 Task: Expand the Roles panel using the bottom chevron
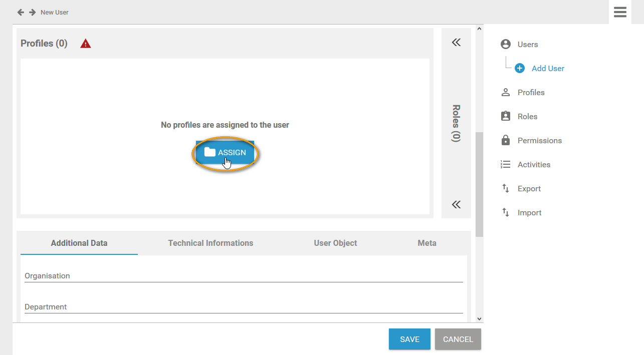[456, 204]
